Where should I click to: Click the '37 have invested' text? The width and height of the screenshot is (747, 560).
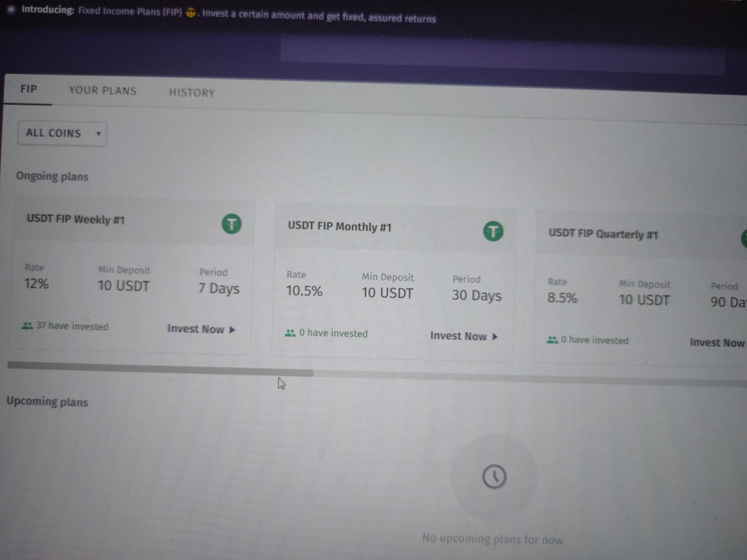pyautogui.click(x=72, y=326)
